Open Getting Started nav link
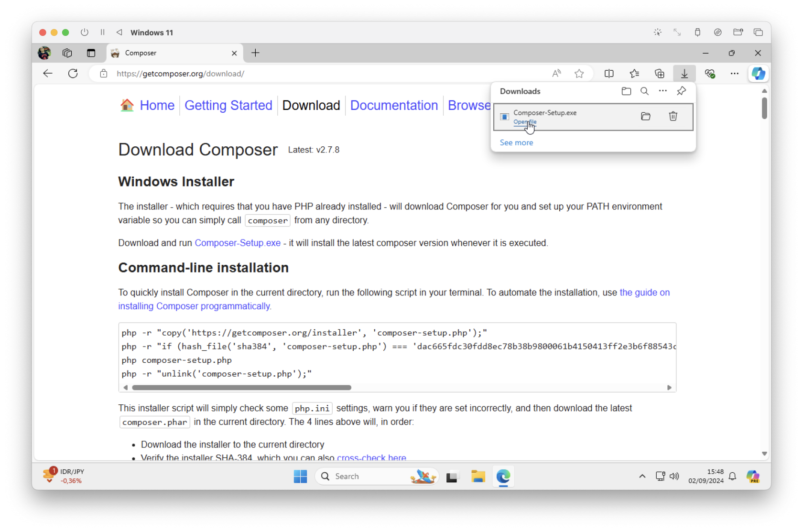Screen dimensions: 803x532 tap(228, 105)
